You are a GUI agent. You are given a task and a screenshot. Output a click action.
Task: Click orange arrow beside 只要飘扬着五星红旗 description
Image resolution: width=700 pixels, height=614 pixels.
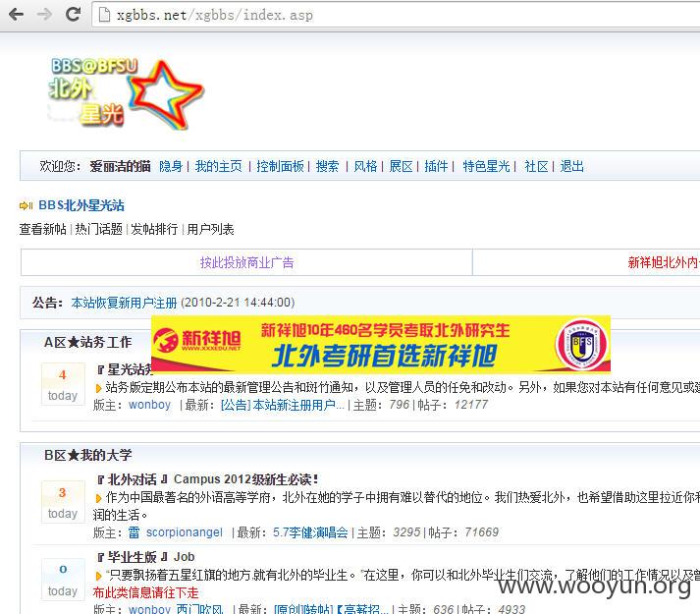tap(98, 576)
